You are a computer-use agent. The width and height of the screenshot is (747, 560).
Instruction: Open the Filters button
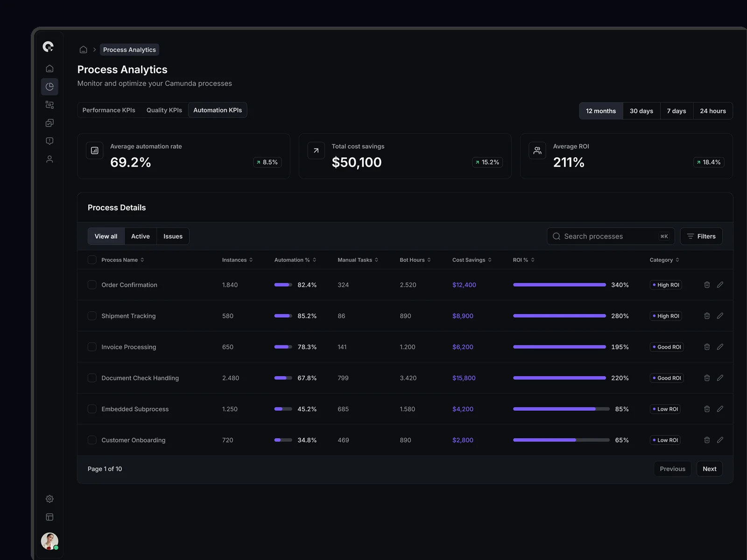(x=701, y=237)
